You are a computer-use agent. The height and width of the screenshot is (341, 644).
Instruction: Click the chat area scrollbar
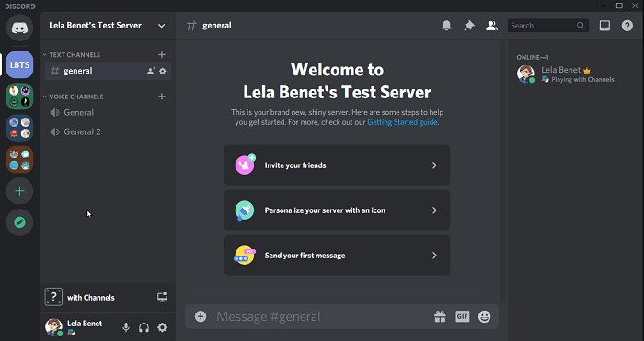(x=502, y=173)
